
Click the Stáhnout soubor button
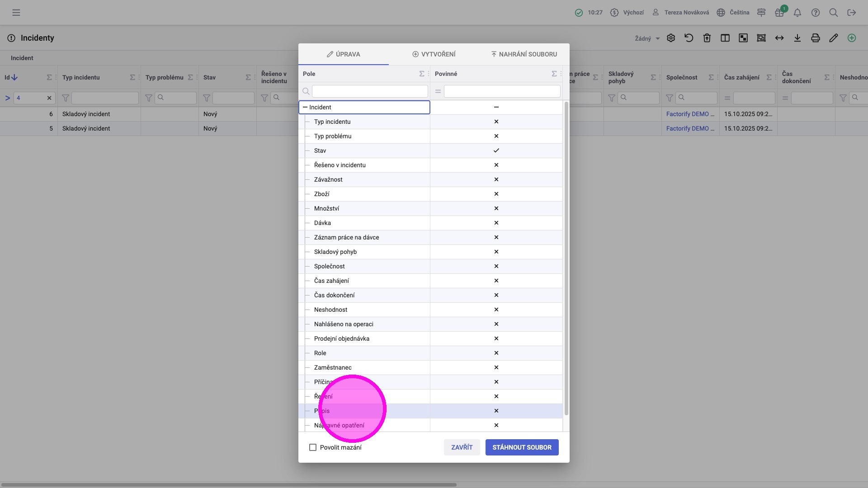click(x=522, y=447)
